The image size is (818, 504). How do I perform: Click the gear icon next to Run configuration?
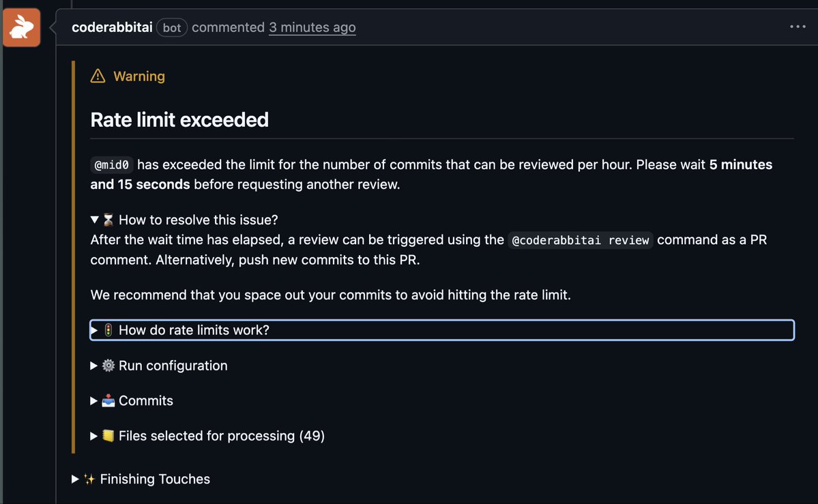coord(108,366)
